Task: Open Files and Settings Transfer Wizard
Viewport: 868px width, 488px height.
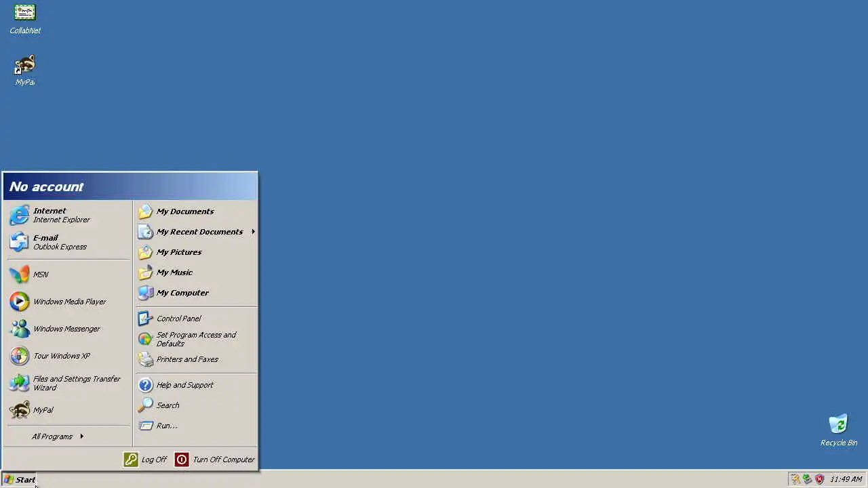Action: coord(68,383)
